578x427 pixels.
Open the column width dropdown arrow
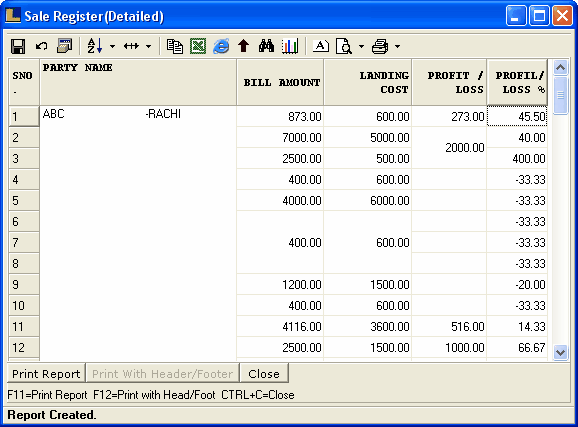point(148,46)
